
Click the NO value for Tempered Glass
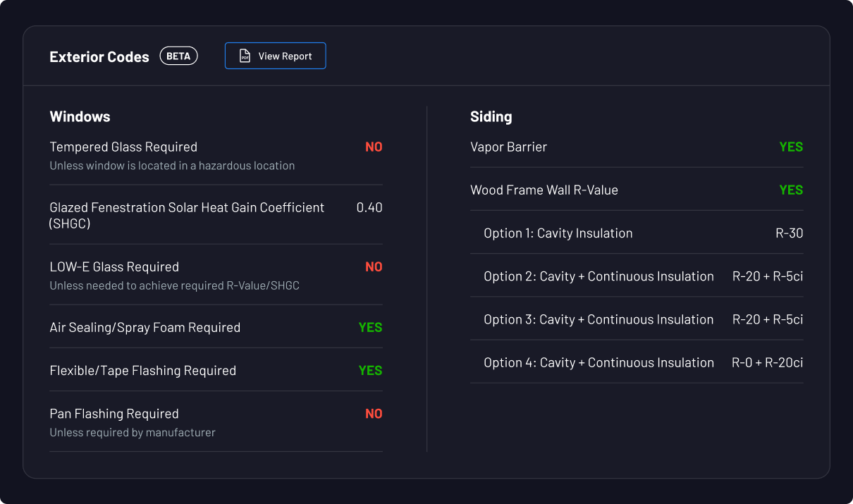tap(374, 147)
